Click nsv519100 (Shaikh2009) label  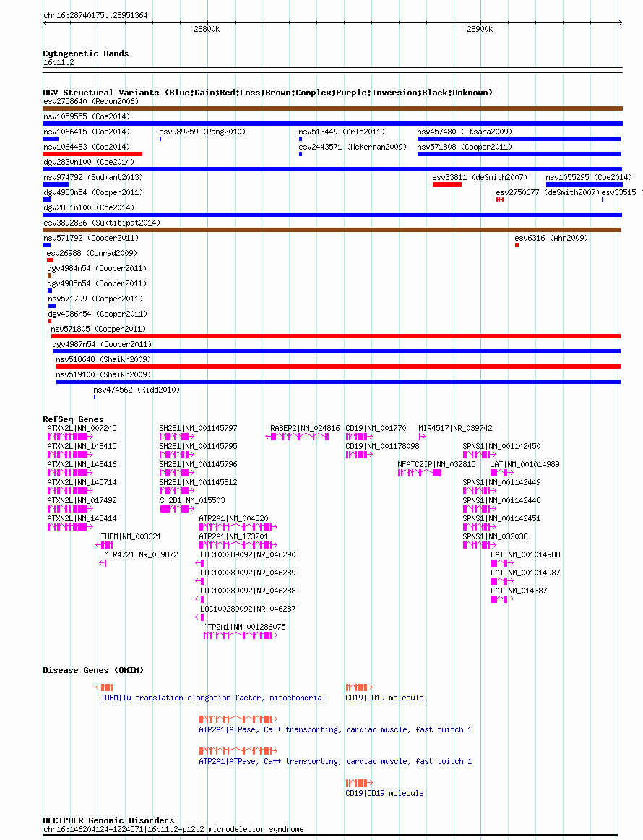click(x=103, y=374)
